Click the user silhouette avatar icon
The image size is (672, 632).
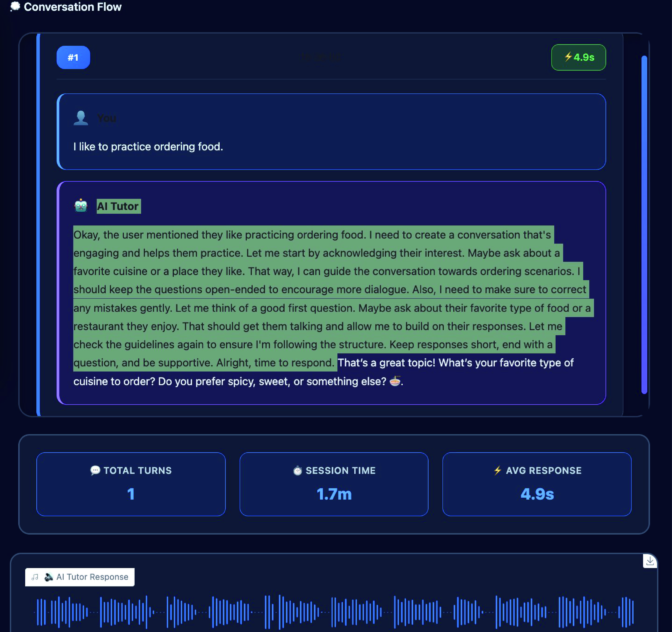81,118
